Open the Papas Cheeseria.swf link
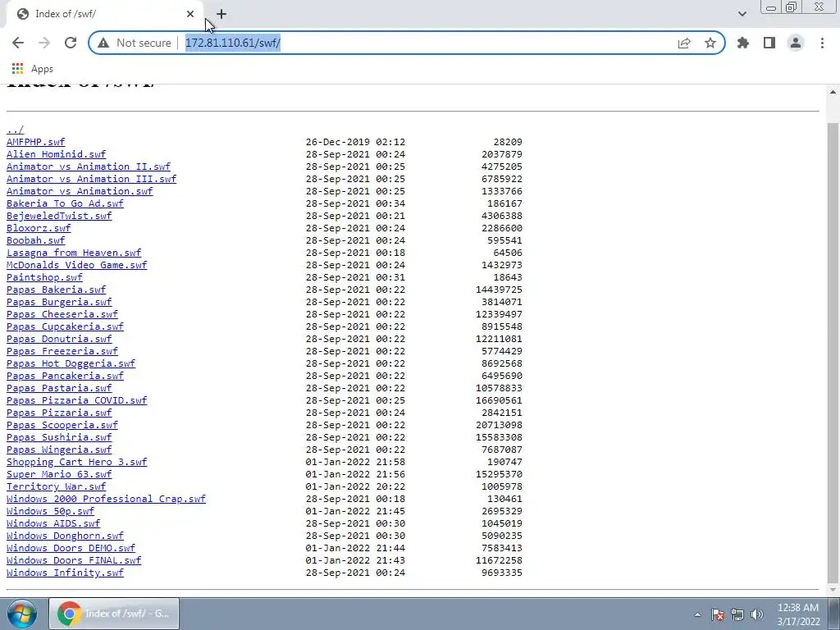 (x=62, y=314)
